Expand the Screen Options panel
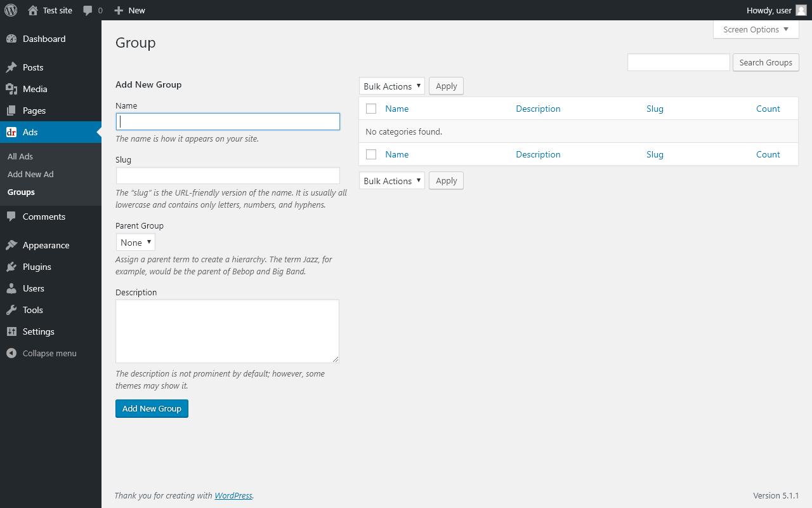The height and width of the screenshot is (508, 812). pos(756,29)
